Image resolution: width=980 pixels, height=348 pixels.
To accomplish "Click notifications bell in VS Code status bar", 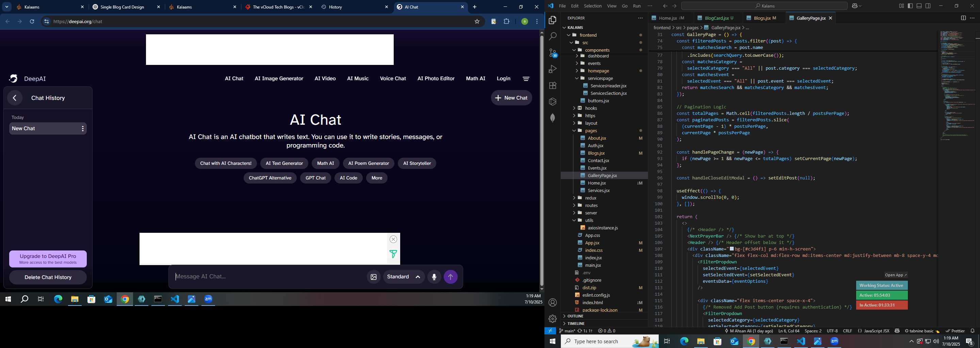I will coord(973,331).
